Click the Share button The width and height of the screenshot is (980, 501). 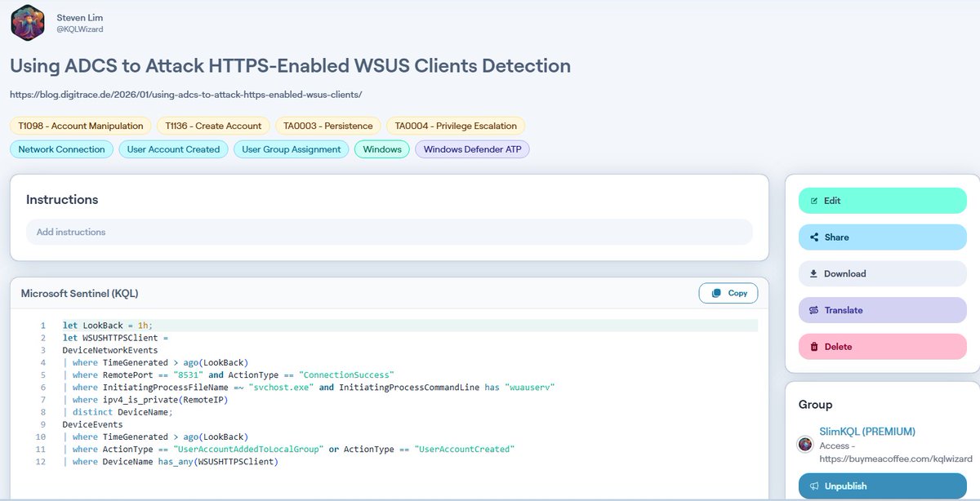point(883,237)
